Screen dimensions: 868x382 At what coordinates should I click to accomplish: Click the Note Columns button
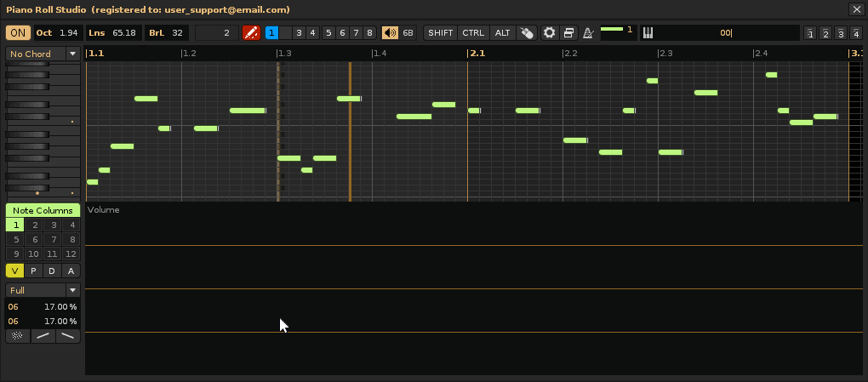[x=43, y=210]
